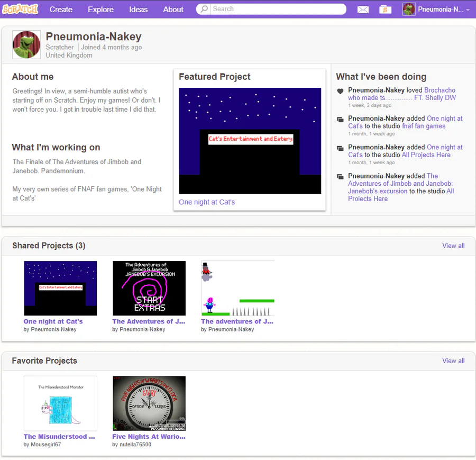The image size is (476, 460).
Task: Click the large Kermit profile picture
Action: coord(26,44)
